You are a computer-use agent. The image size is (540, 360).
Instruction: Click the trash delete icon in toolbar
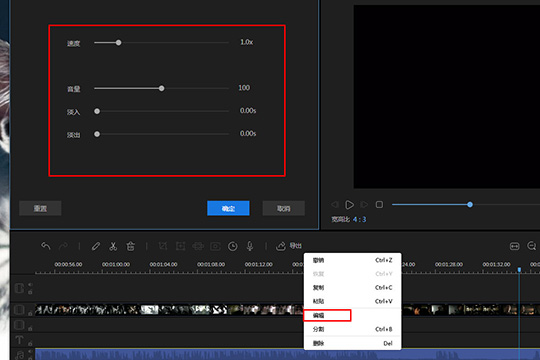click(x=131, y=246)
